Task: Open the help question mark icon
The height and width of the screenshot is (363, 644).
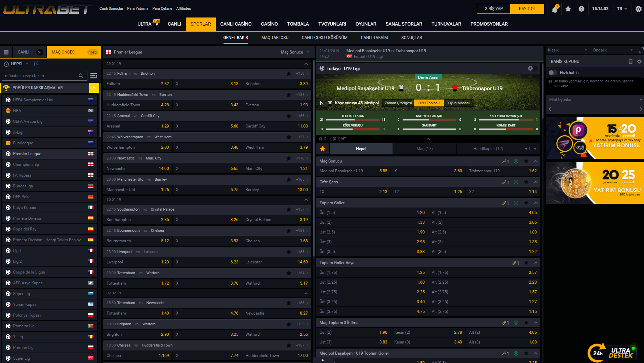Action: click(581, 9)
